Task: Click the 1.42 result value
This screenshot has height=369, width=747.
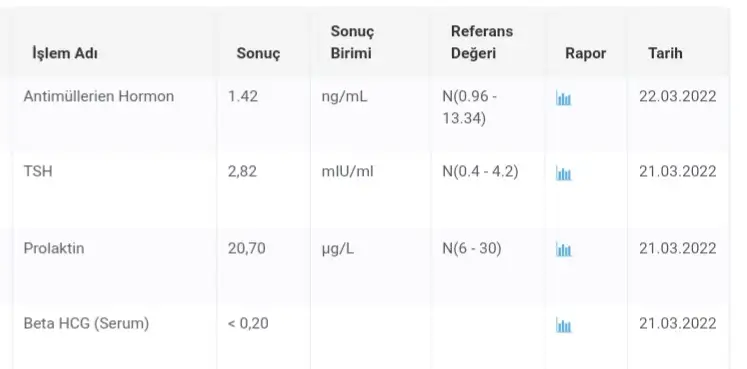Action: (x=242, y=96)
